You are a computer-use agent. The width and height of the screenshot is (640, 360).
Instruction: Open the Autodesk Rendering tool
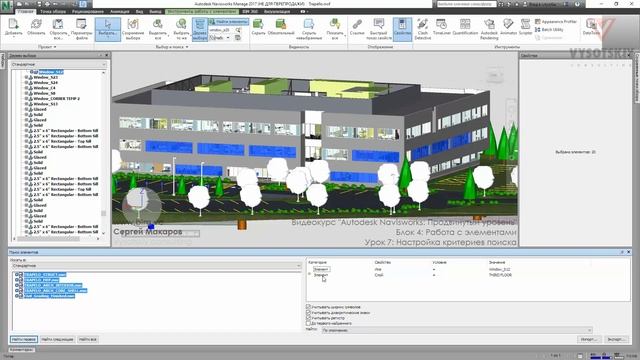pos(489,29)
